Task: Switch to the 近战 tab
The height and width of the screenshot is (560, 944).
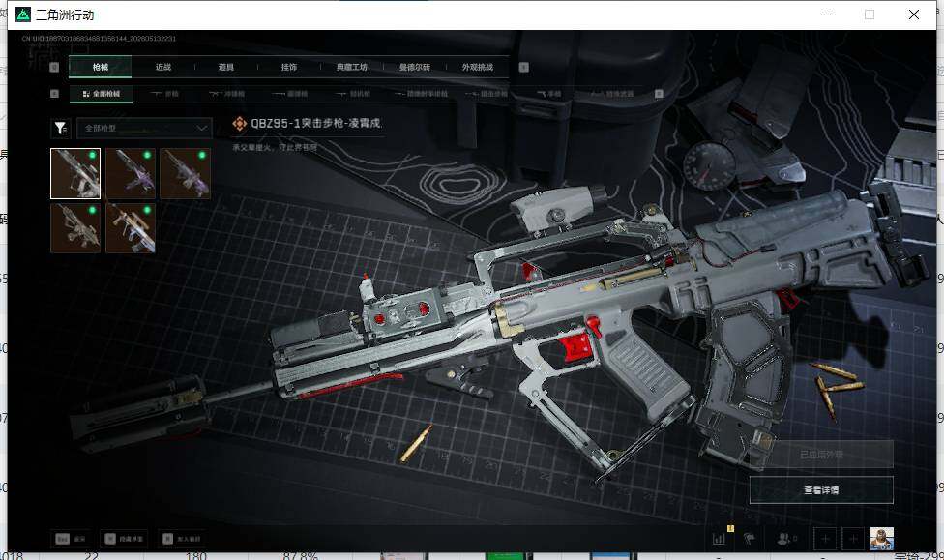Action: click(x=163, y=67)
